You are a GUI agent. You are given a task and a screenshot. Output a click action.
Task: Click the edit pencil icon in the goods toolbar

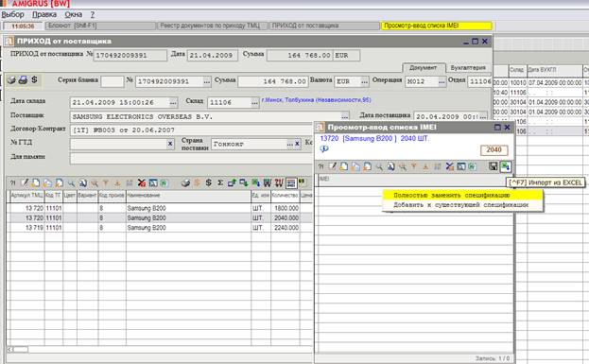(25, 182)
